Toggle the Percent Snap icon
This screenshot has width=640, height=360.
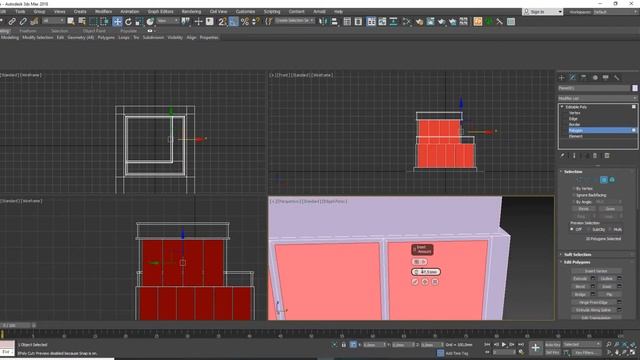click(244, 22)
